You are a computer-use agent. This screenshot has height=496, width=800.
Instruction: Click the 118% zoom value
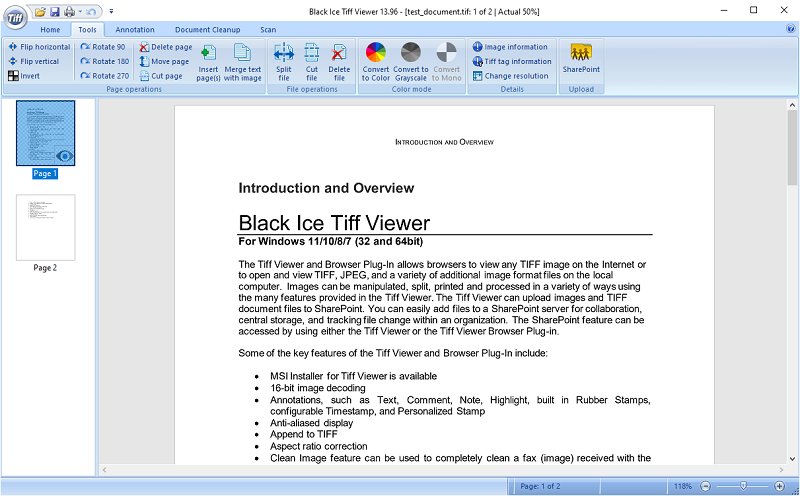pyautogui.click(x=683, y=486)
